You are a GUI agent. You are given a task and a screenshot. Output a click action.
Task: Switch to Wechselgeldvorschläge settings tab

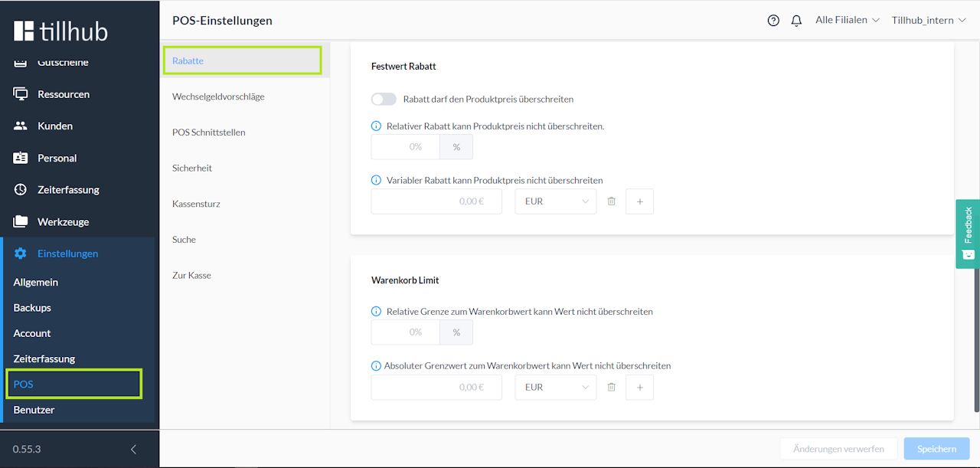pyautogui.click(x=218, y=97)
